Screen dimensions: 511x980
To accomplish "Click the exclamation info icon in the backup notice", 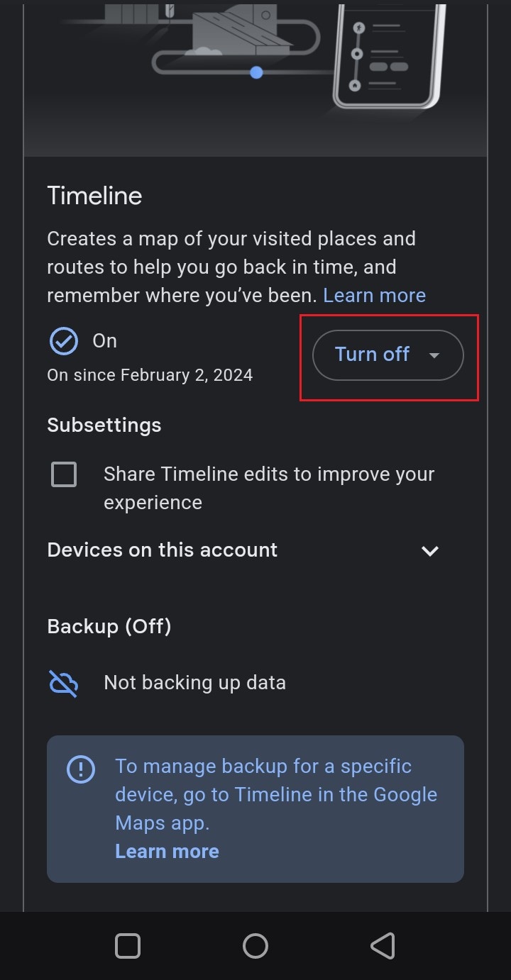I will pos(80,769).
